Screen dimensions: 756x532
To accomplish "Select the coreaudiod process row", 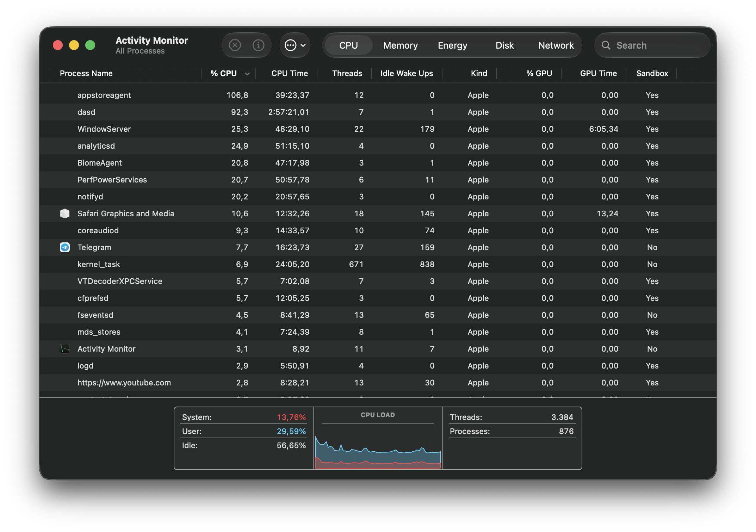I will (x=378, y=230).
